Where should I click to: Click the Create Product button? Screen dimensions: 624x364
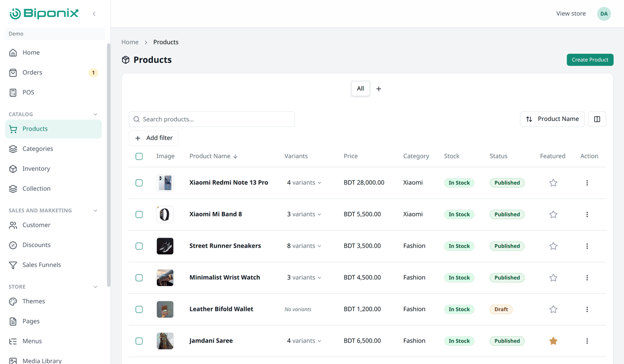tap(590, 60)
